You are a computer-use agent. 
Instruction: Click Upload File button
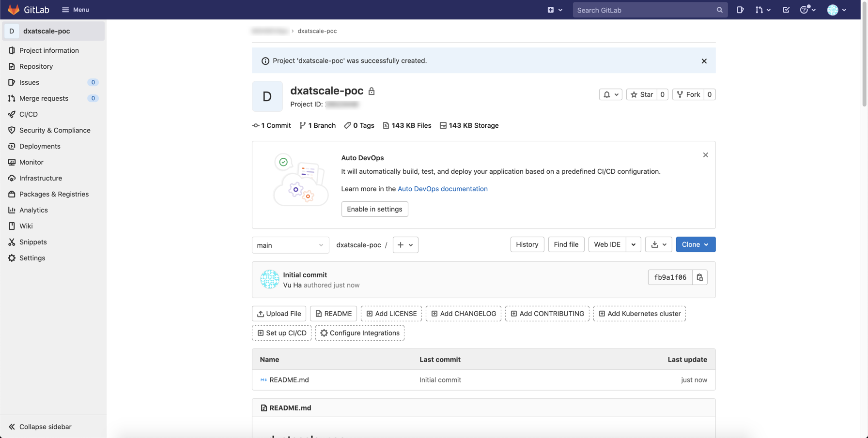click(x=279, y=314)
